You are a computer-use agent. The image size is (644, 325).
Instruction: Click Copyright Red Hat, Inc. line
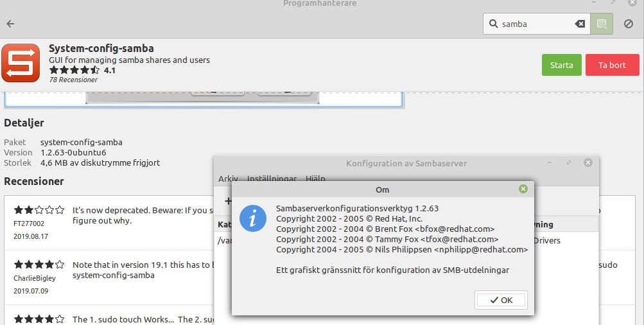pyautogui.click(x=349, y=218)
